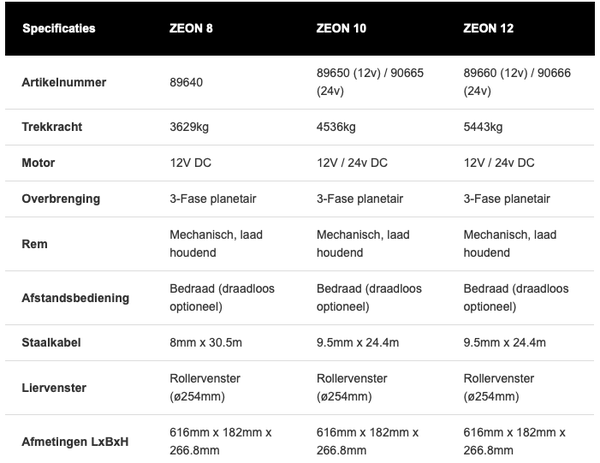This screenshot has height=463, width=600.
Task: Click the Trekkracht row label
Action: 54,127
